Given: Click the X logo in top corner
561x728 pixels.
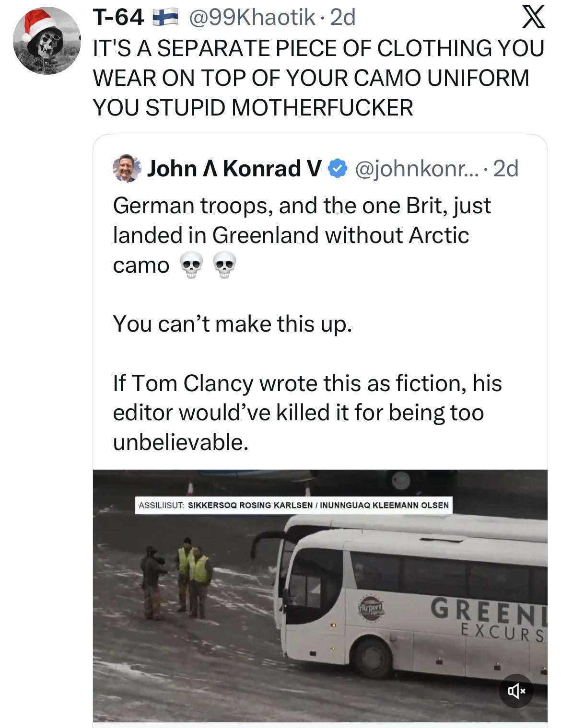Looking at the screenshot, I should click(x=532, y=18).
